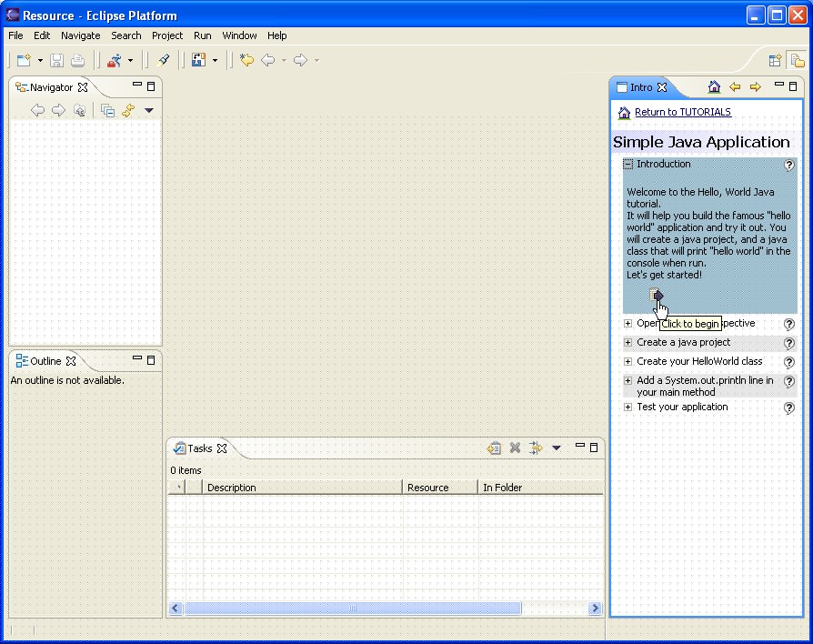The image size is (813, 644).
Task: Expand the Add a System.out.println line step
Action: (627, 381)
